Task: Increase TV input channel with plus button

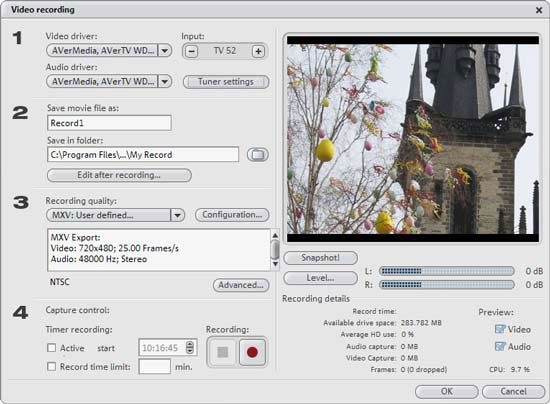Action: point(258,52)
